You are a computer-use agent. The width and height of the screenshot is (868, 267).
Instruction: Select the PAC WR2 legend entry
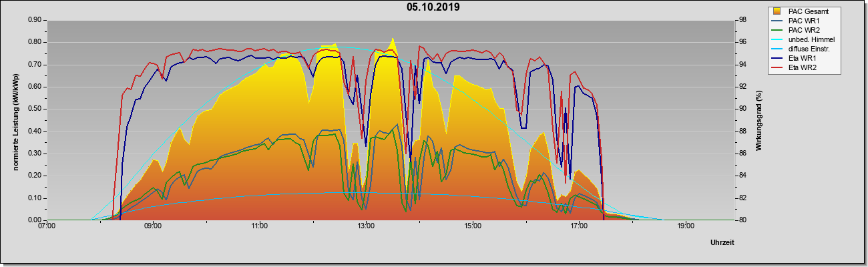pyautogui.click(x=800, y=30)
